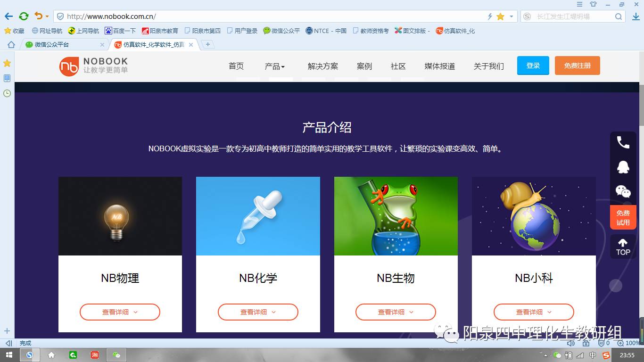Close the 微信公众平台 tab

(102, 45)
